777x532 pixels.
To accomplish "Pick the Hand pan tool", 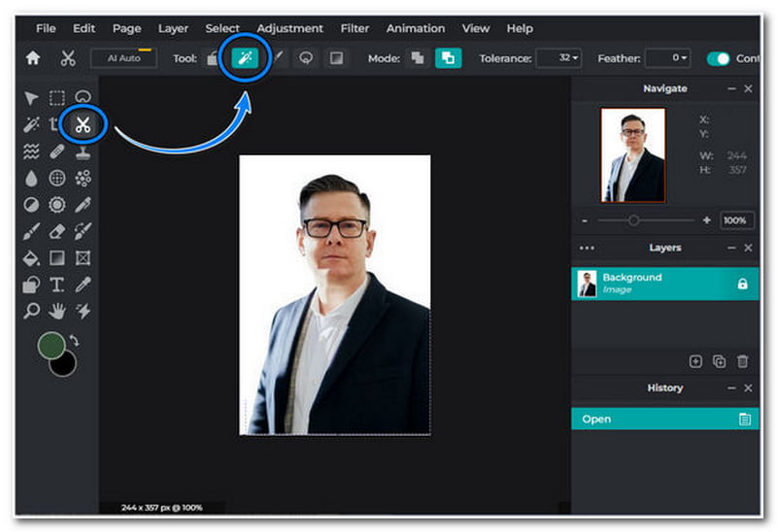I will pyautogui.click(x=57, y=311).
